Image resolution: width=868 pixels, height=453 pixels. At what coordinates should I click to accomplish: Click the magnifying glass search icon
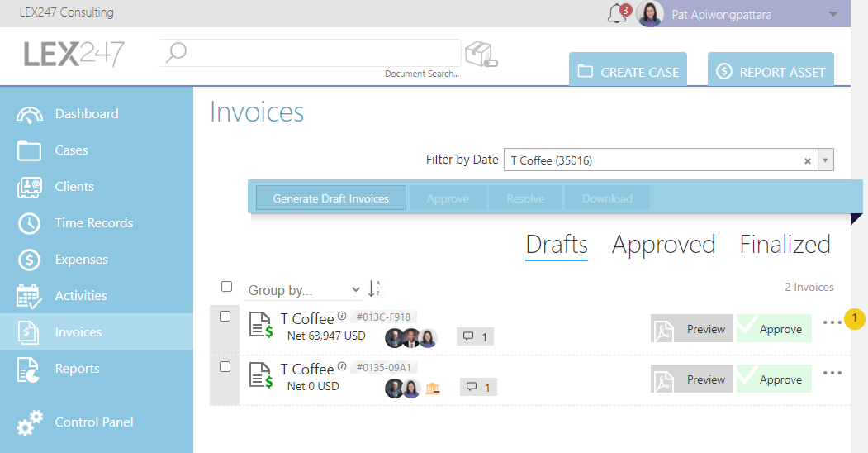[x=177, y=53]
